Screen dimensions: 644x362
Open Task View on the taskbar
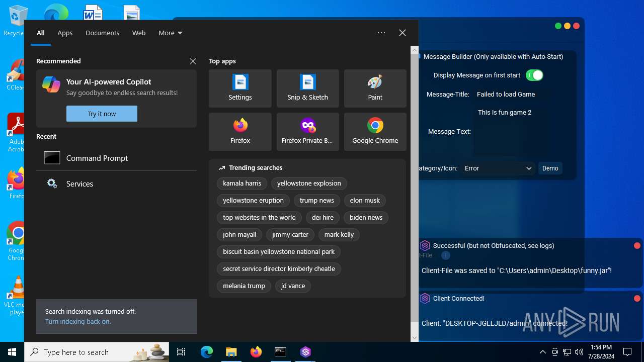(x=181, y=352)
